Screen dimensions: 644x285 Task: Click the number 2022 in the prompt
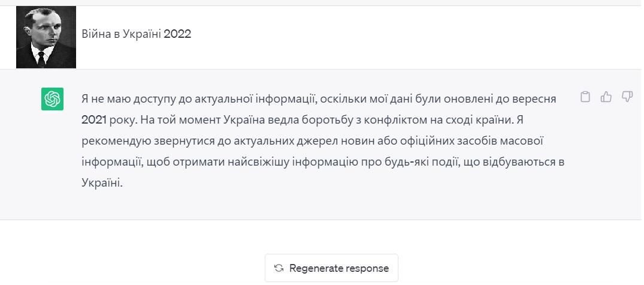tap(177, 34)
